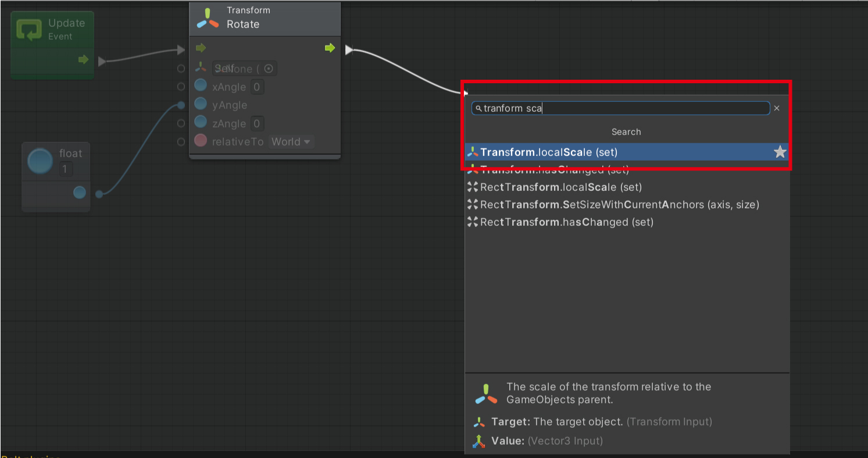Click the Transform Rotate node icon
The width and height of the screenshot is (868, 458).
pos(208,18)
